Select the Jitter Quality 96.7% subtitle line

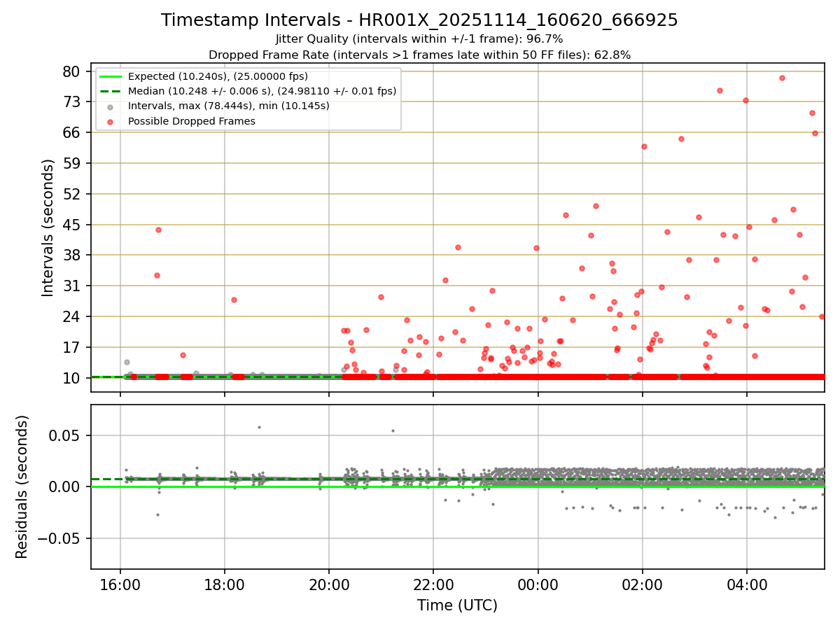[419, 39]
